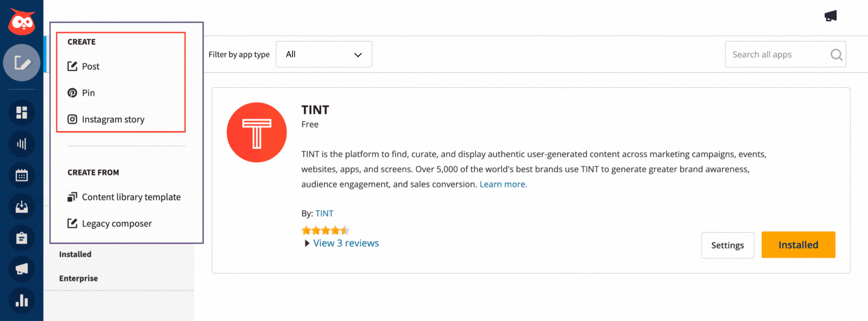Click the megaphone announcements icon at top right
Screen dimensions: 868x321
831,16
